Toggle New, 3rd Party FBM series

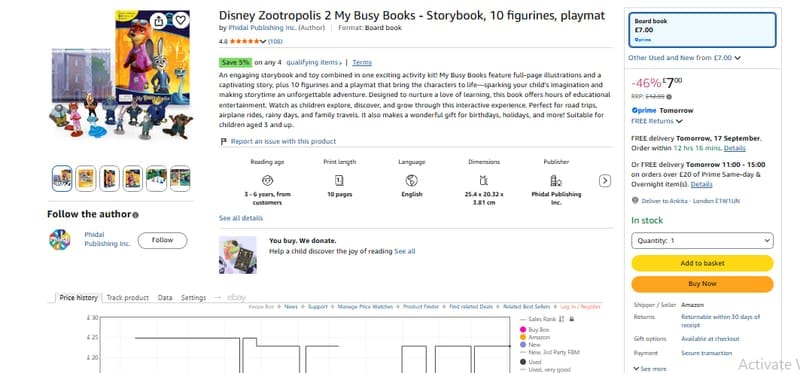[549, 352]
